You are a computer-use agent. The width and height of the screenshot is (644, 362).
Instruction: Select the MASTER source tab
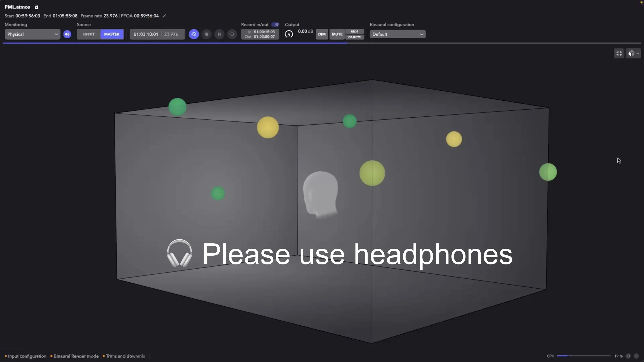point(112,34)
